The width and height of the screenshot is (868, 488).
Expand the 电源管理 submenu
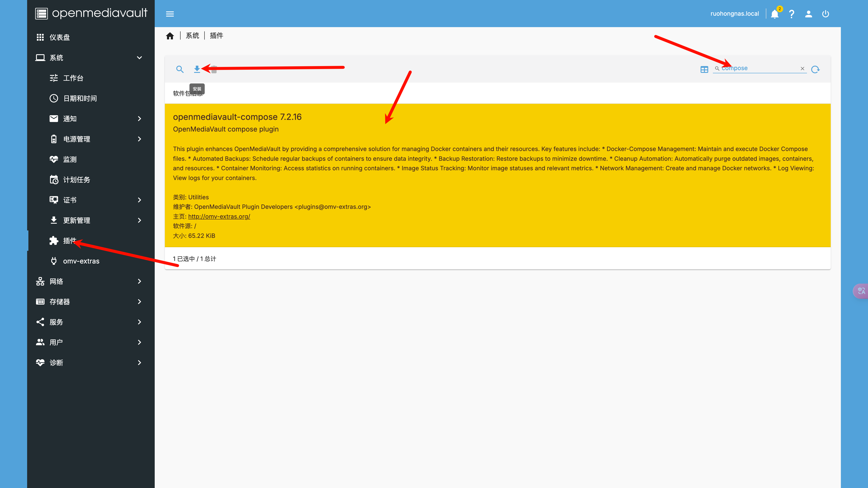(91, 139)
